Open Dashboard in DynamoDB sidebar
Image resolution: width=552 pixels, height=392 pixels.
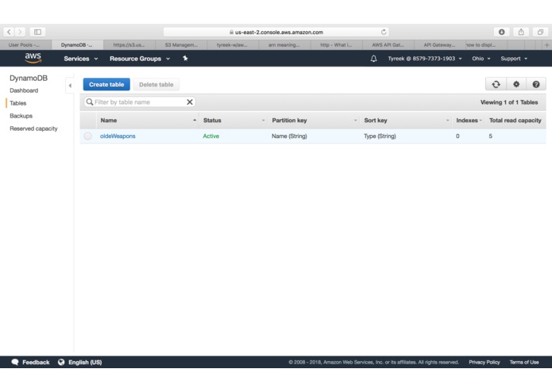coord(24,90)
